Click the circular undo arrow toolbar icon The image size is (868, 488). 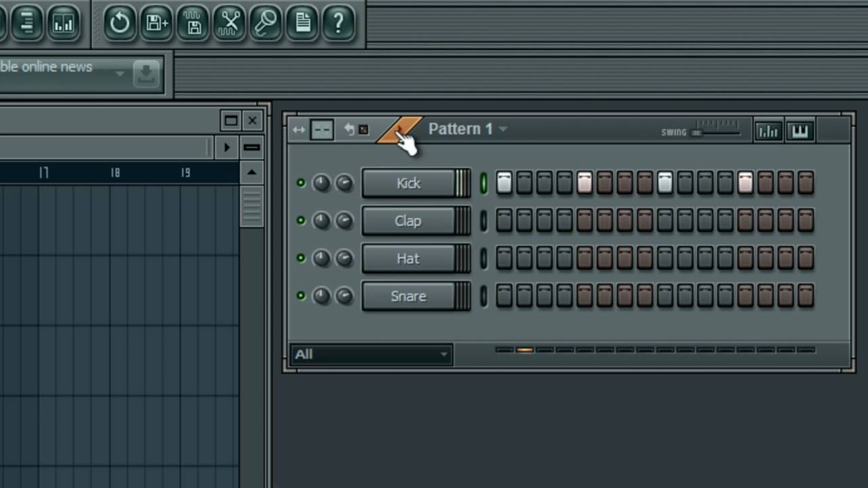(120, 23)
